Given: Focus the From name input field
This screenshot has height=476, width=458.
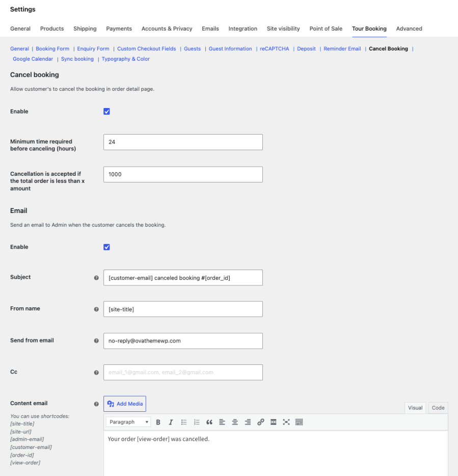Looking at the screenshot, I should click(x=183, y=309).
